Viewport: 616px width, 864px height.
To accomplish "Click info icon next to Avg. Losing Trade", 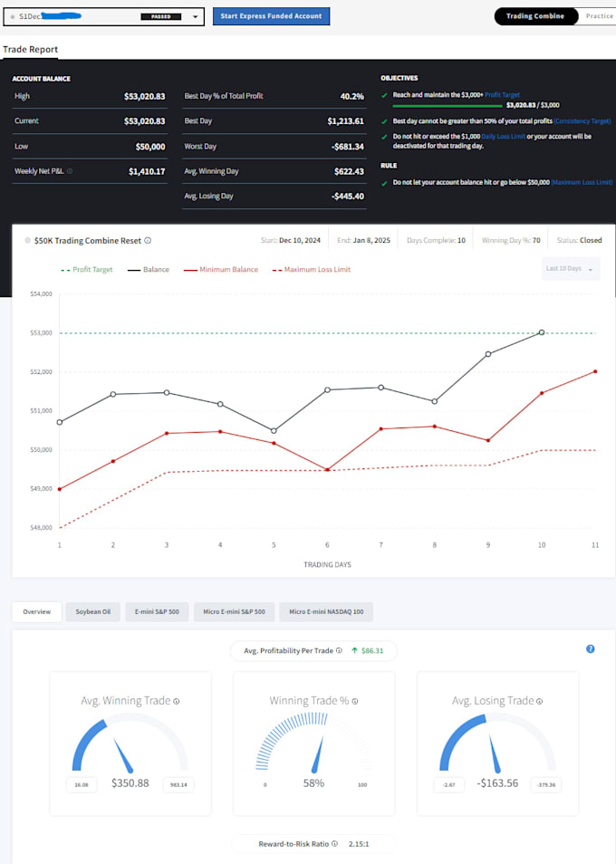I will pyautogui.click(x=539, y=702).
